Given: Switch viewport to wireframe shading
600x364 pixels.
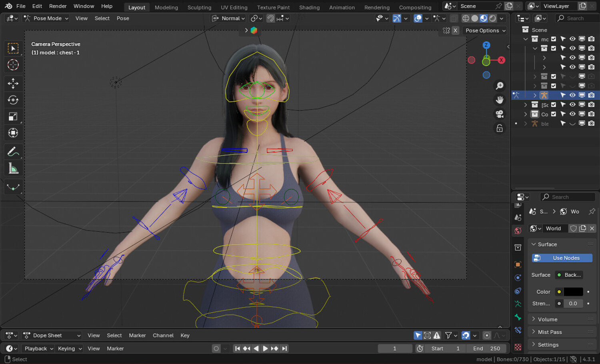Looking at the screenshot, I should click(x=466, y=18).
